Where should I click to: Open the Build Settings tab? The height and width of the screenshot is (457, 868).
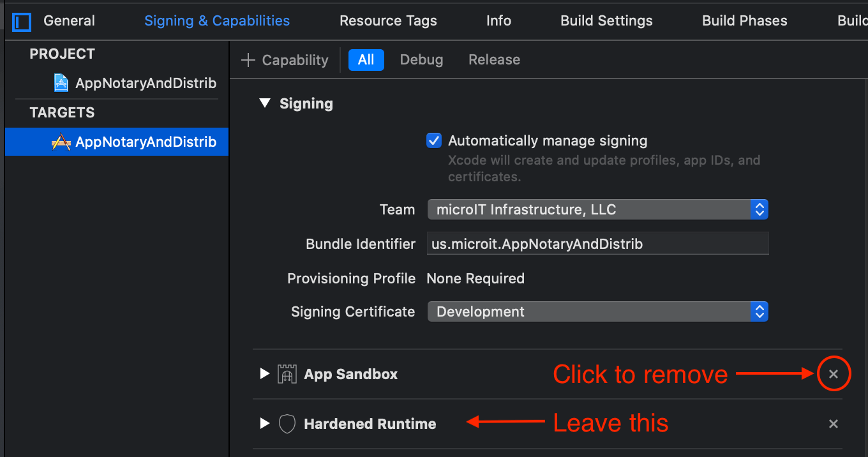(x=606, y=20)
